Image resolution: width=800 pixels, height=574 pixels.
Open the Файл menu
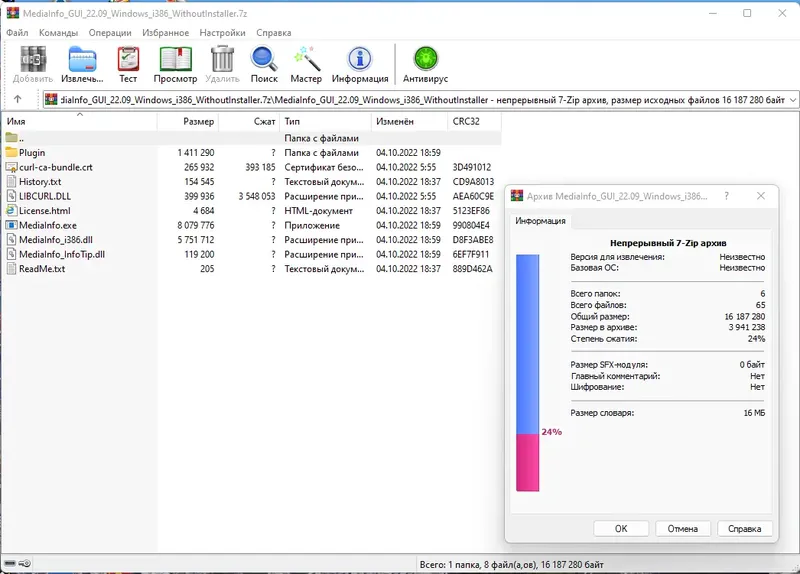17,33
